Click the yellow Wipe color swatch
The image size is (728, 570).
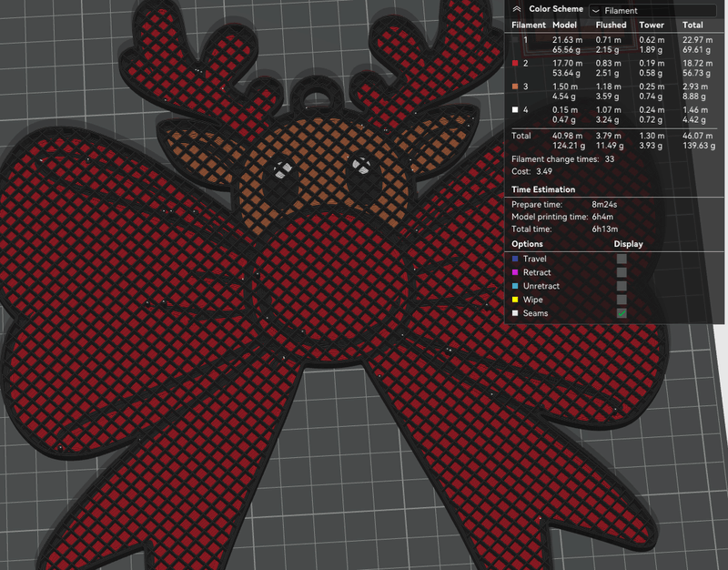tap(515, 300)
